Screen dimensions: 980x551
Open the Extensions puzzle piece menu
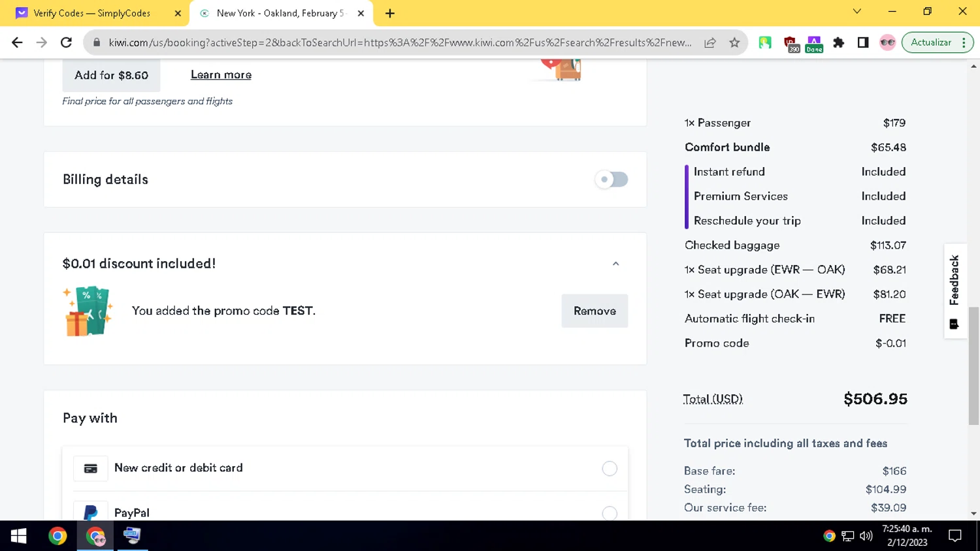(839, 42)
